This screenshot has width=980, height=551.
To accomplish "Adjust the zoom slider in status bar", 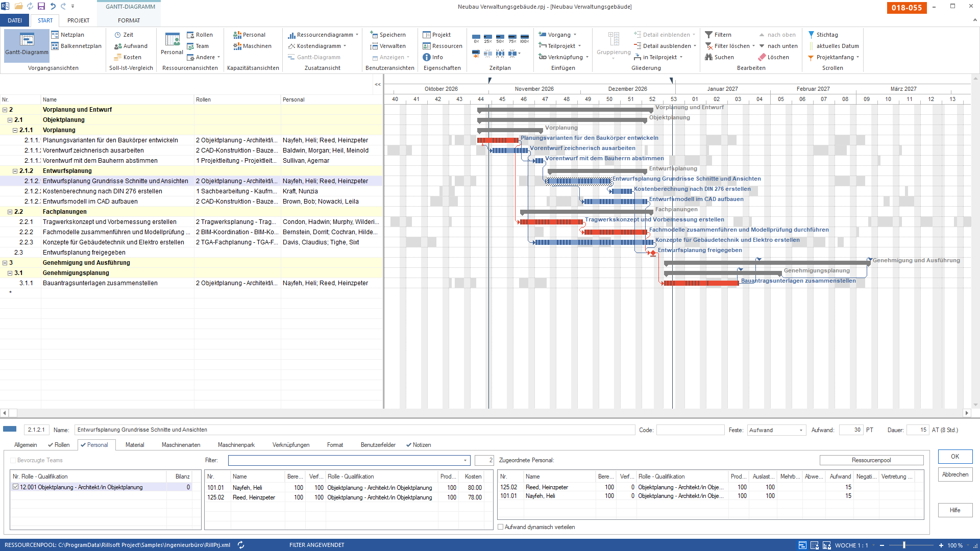I will [x=904, y=545].
